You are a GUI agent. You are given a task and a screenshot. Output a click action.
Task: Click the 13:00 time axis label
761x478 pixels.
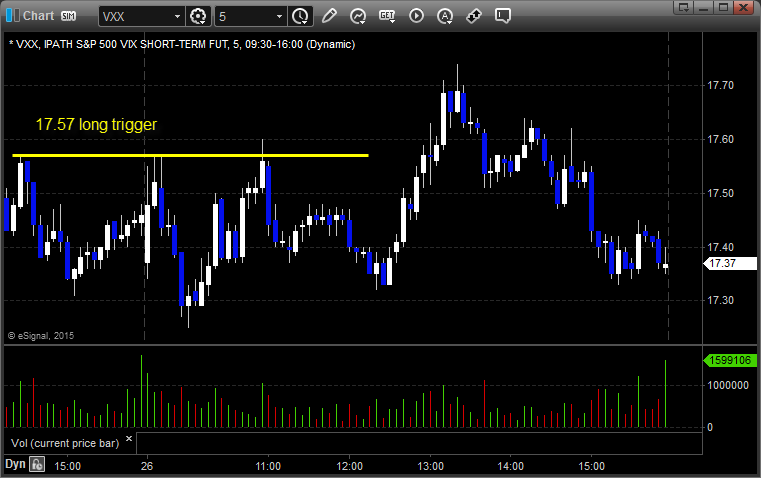click(x=430, y=466)
